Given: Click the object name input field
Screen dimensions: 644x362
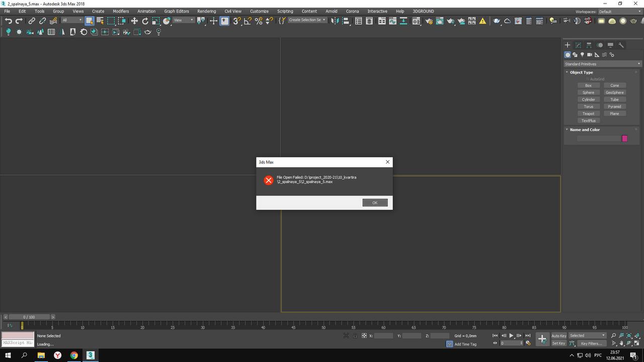Looking at the screenshot, I should 599,138.
